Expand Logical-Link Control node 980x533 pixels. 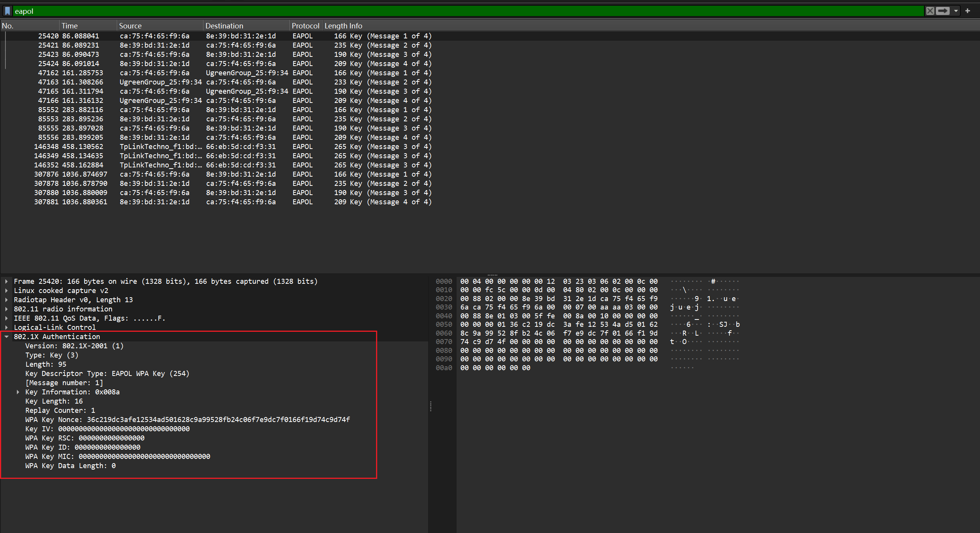[x=7, y=328]
